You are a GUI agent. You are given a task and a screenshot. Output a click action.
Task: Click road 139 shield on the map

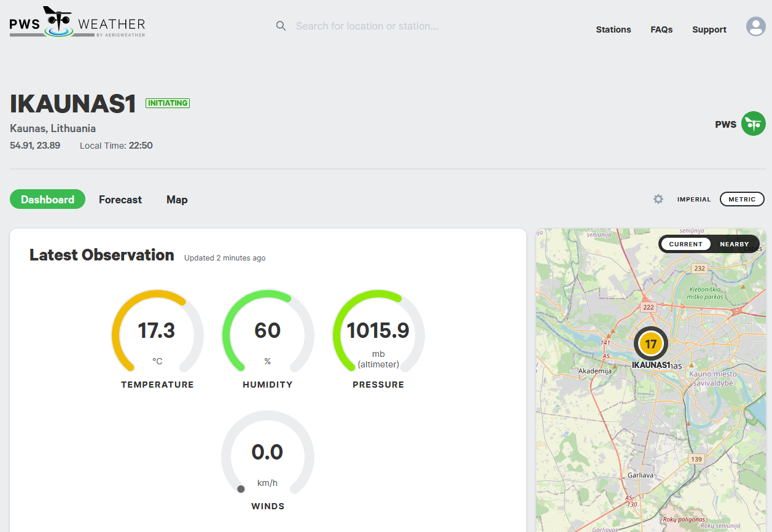click(696, 459)
